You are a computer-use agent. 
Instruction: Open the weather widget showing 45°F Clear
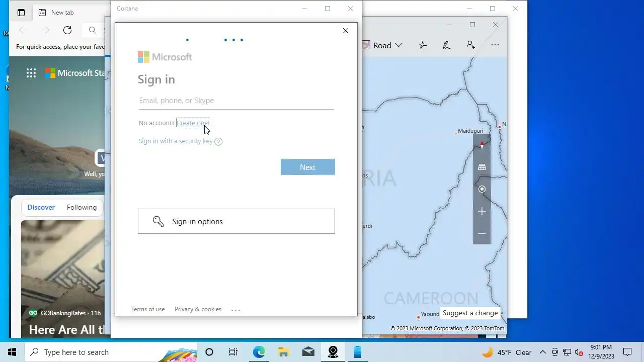[x=507, y=352]
